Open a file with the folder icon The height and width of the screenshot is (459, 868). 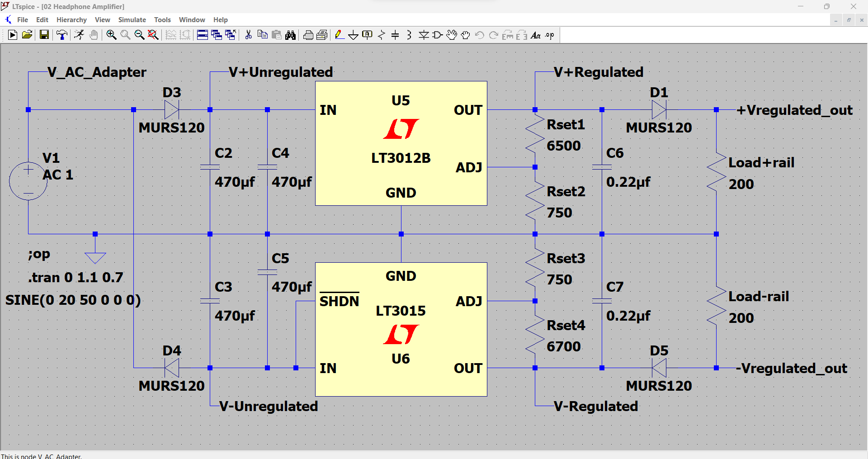coord(27,35)
